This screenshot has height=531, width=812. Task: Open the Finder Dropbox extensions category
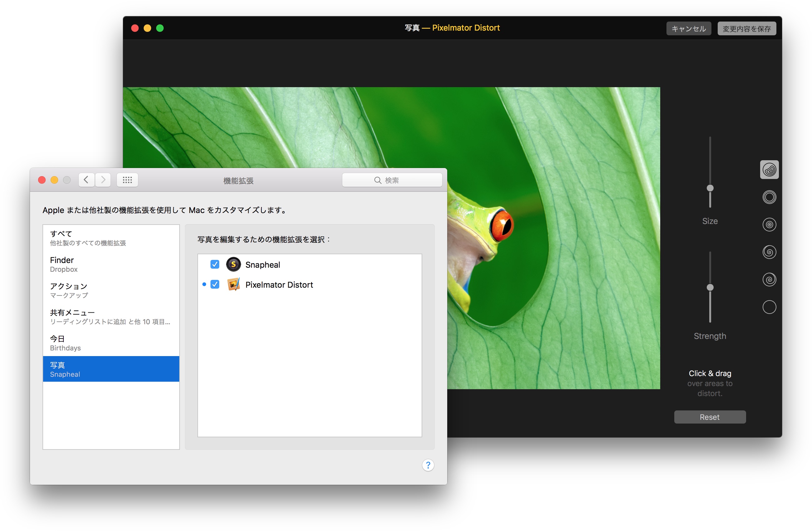(x=111, y=265)
